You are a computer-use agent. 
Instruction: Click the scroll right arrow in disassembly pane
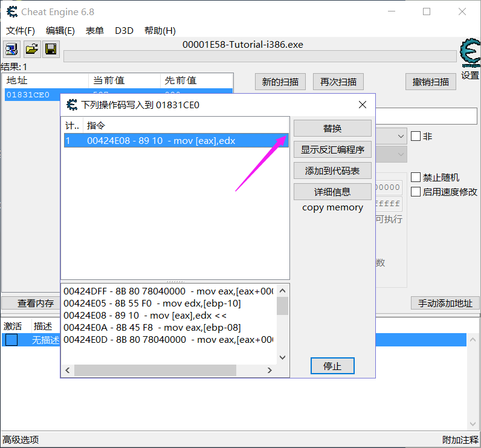point(270,371)
